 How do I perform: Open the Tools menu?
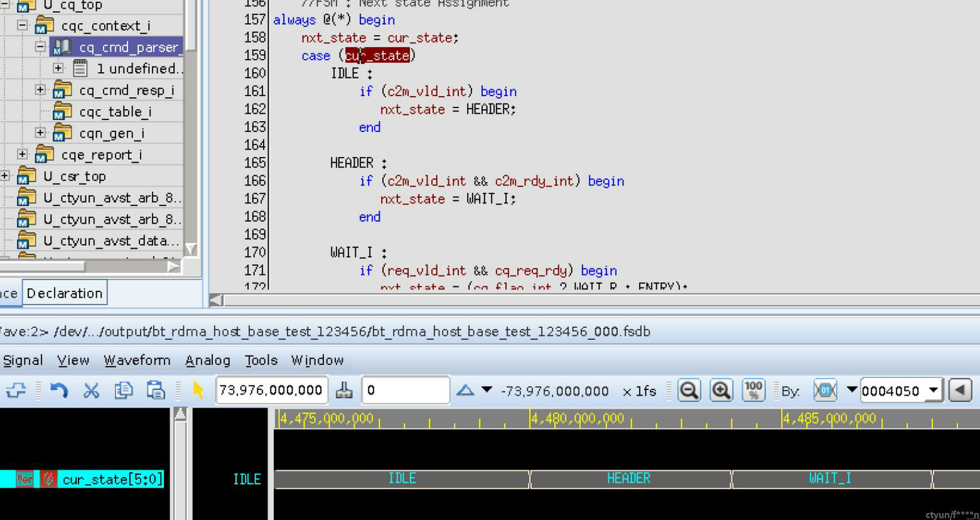click(261, 360)
